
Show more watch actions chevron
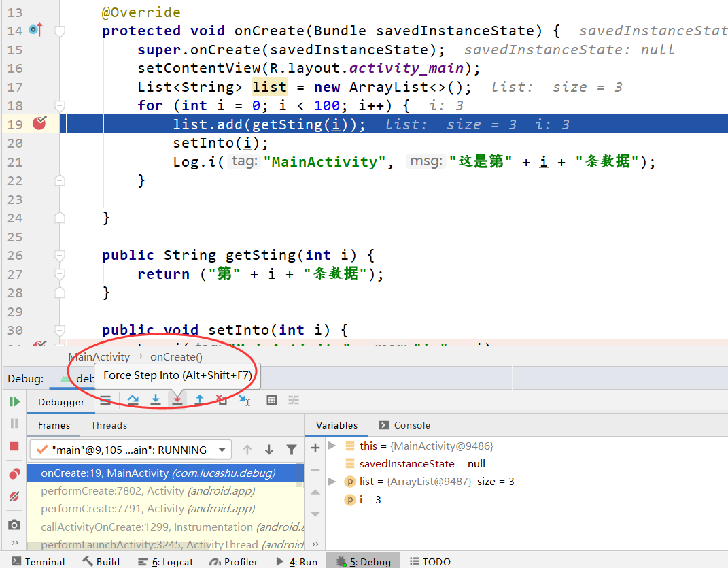click(x=315, y=544)
